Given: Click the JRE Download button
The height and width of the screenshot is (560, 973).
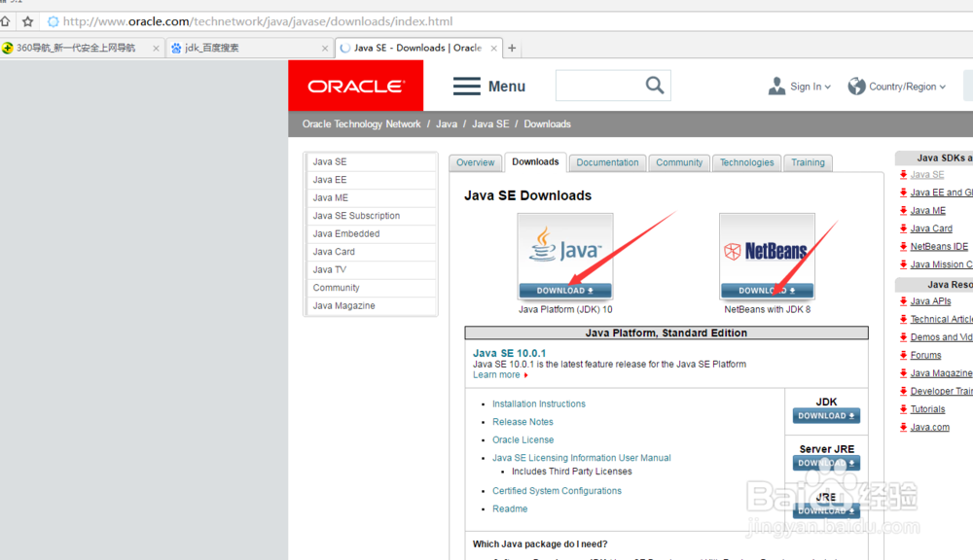Looking at the screenshot, I should click(x=826, y=511).
